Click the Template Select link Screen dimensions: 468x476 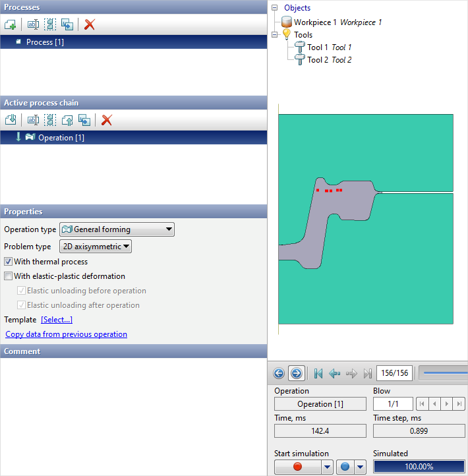pos(57,320)
